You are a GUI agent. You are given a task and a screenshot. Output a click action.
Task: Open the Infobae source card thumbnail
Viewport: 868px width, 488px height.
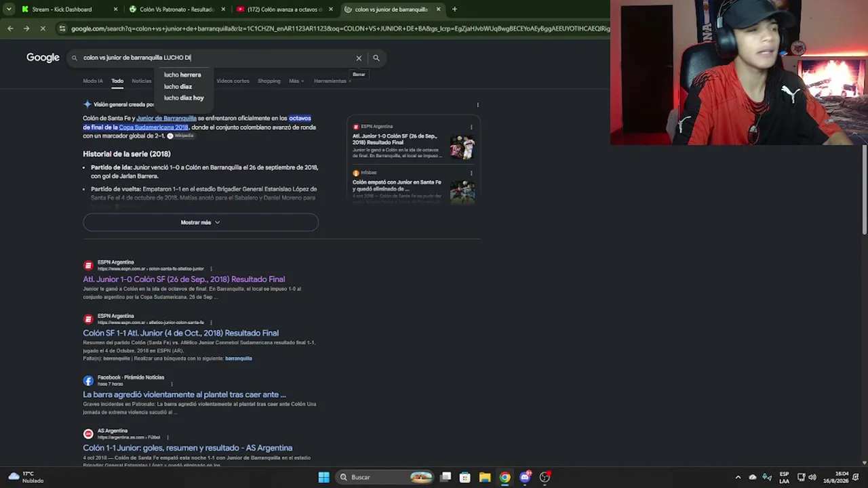462,192
